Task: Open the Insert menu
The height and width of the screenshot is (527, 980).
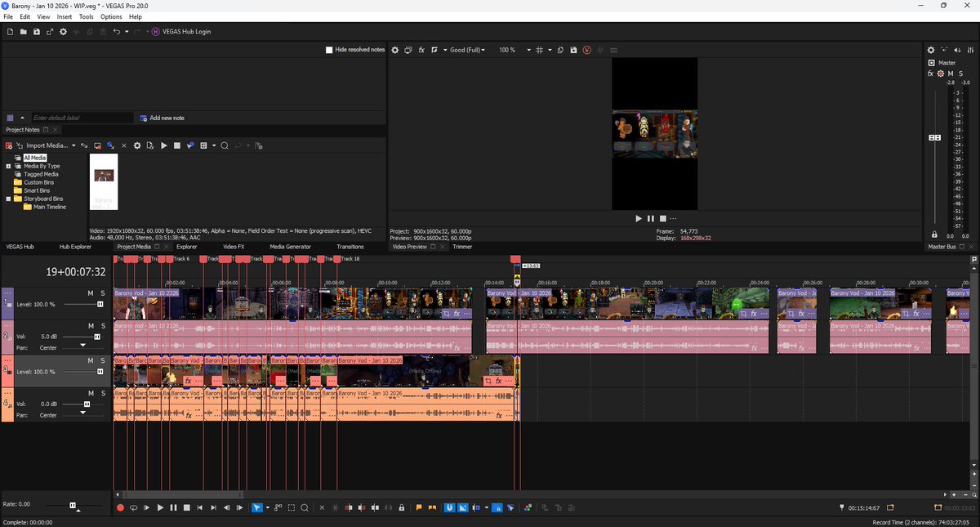Action: 65,16
